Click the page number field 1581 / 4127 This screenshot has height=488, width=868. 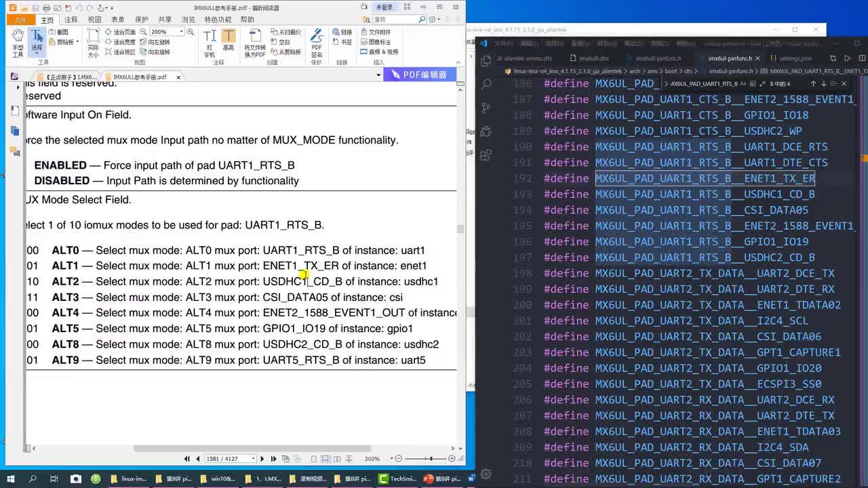pos(231,459)
